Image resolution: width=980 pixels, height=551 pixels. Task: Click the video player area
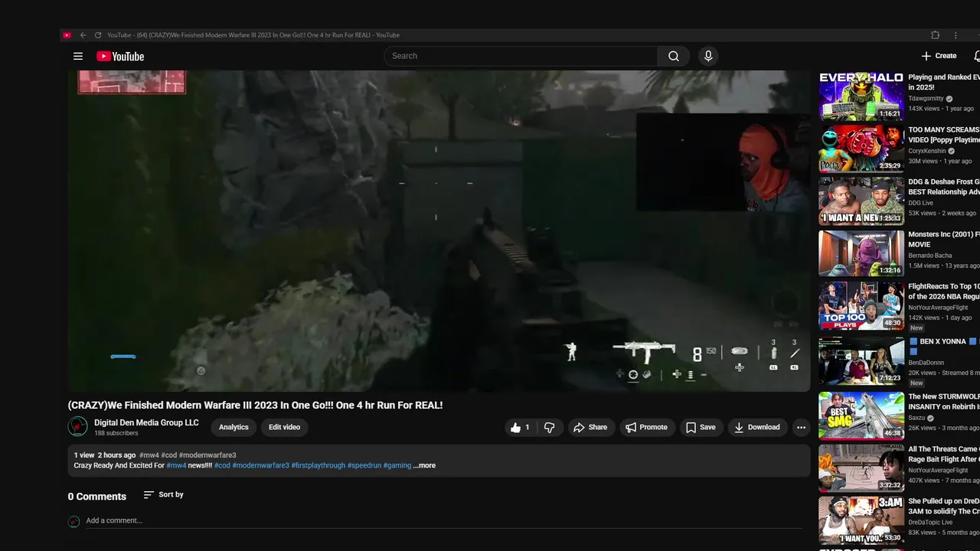pos(439,231)
